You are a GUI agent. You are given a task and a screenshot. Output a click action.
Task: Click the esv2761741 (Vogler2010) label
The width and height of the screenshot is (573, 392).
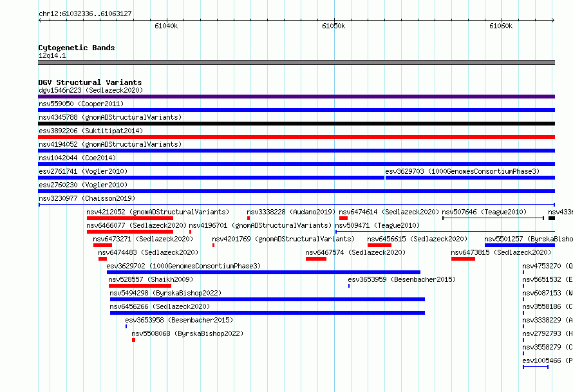(x=83, y=171)
